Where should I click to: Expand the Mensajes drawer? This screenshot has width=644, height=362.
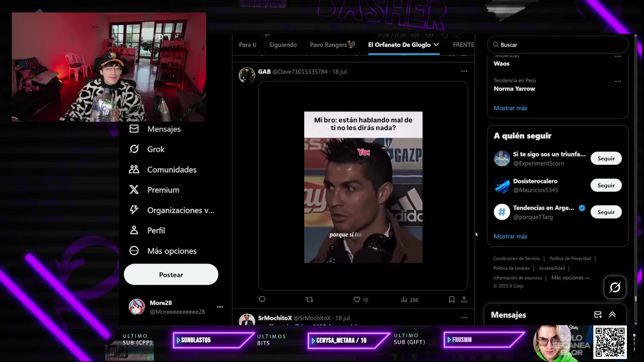tap(612, 315)
